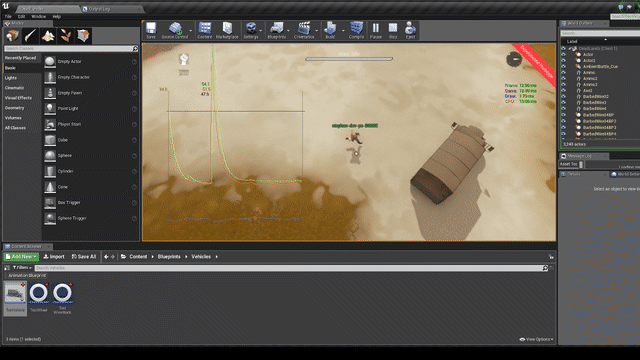Toggle visibility eye for Ant2
This screenshot has width=640, height=360.
pyautogui.click(x=564, y=91)
